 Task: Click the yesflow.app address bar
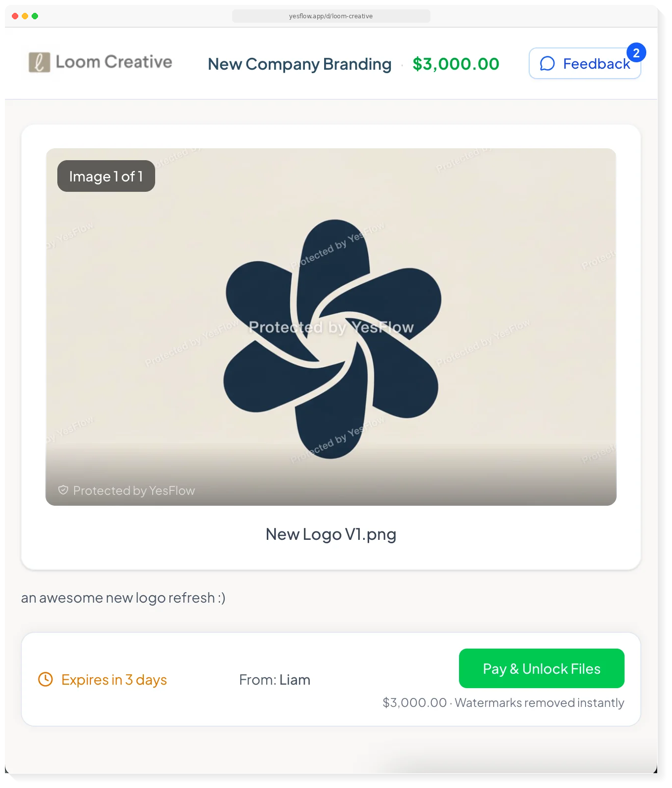point(331,16)
